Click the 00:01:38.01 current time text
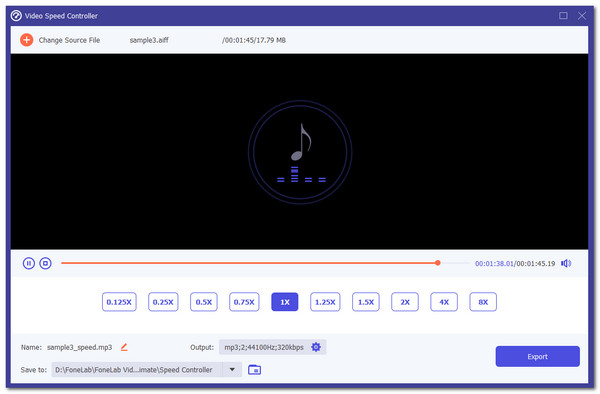 tap(494, 263)
